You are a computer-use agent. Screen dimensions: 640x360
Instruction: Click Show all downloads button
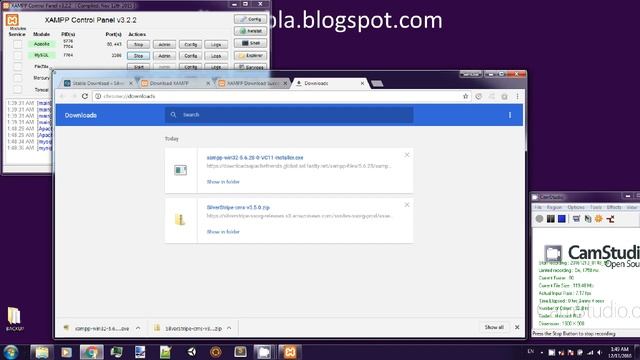494,327
